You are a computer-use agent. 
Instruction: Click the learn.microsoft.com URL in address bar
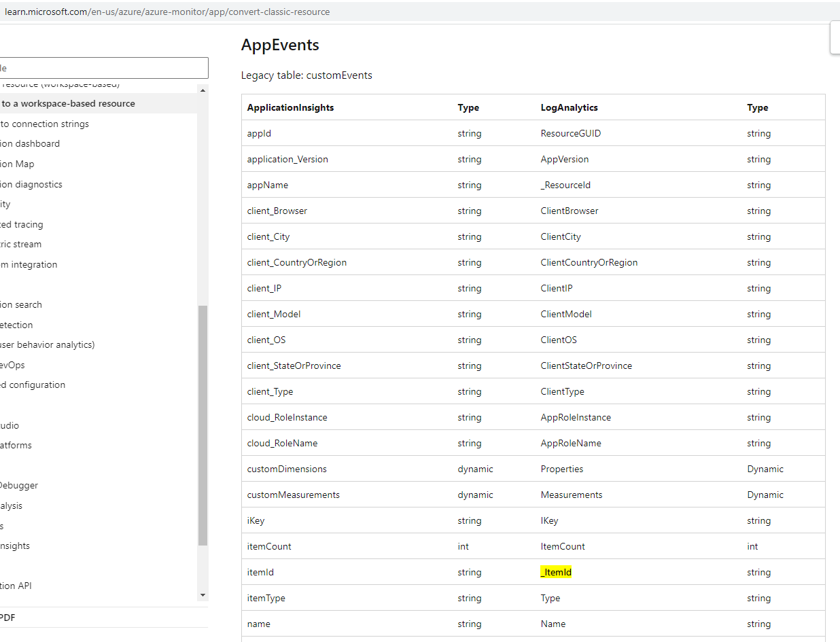167,12
